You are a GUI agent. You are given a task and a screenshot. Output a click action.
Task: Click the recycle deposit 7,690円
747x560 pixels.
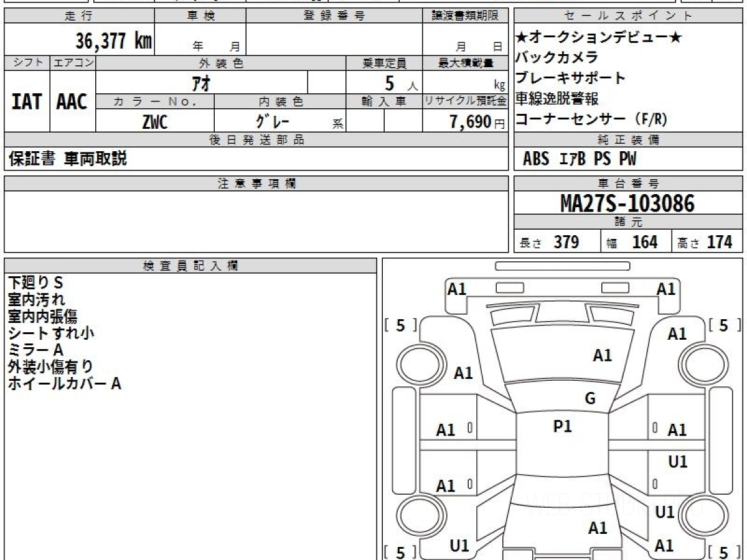[x=477, y=122]
